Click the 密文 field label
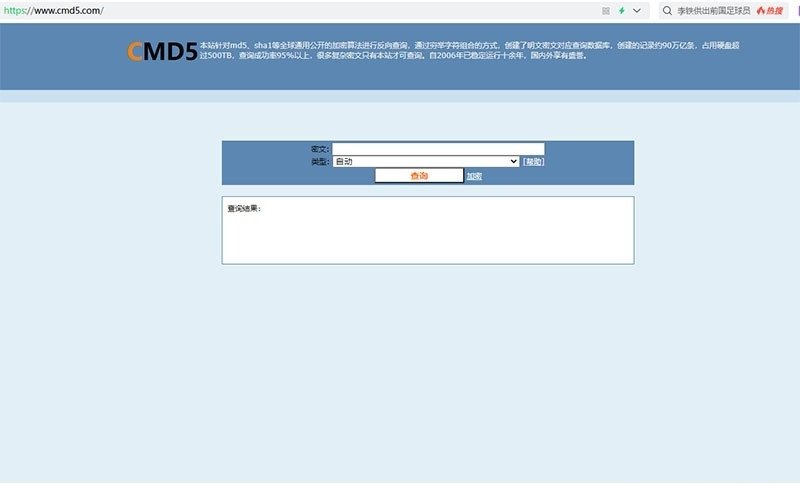 320,149
